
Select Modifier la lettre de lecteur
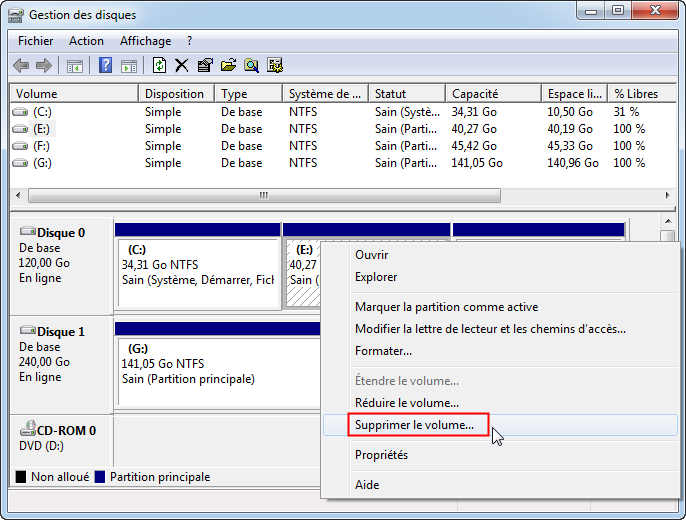click(500, 329)
